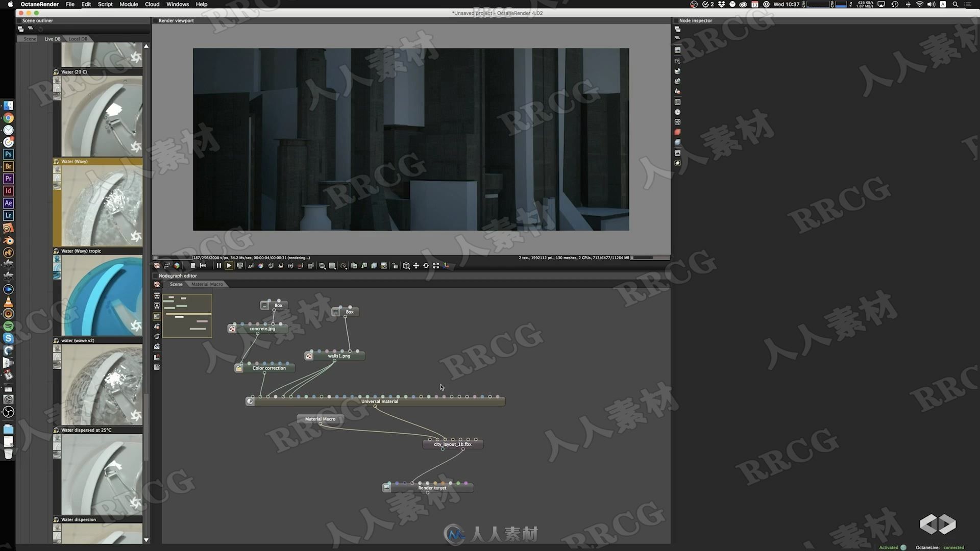This screenshot has height=551, width=980.
Task: Toggle the real-time display monitor icon
Action: point(240,265)
